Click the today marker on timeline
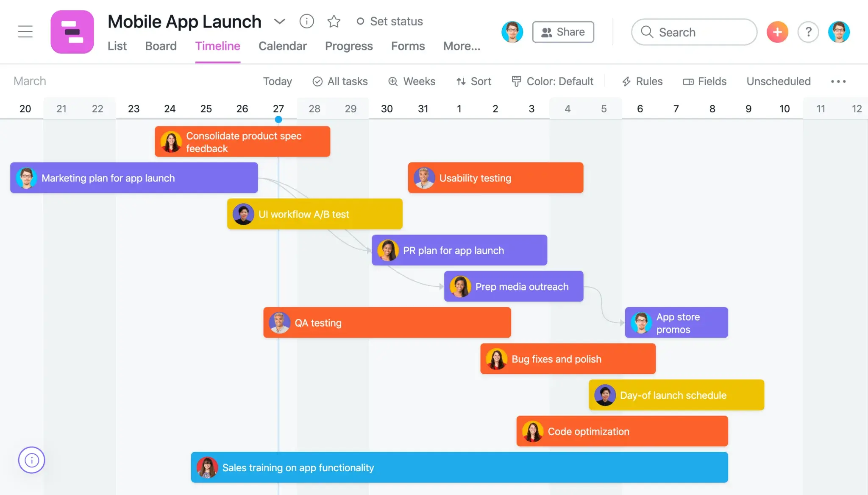The image size is (868, 495). (278, 119)
